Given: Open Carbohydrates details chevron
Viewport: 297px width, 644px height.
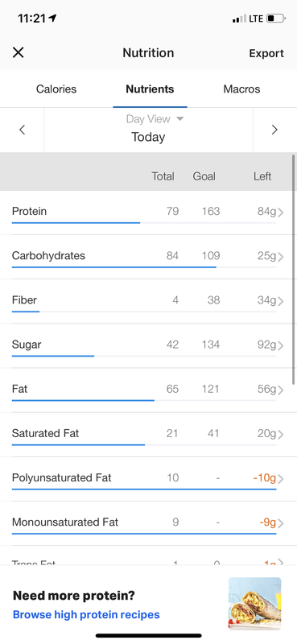Looking at the screenshot, I should pos(281,257).
